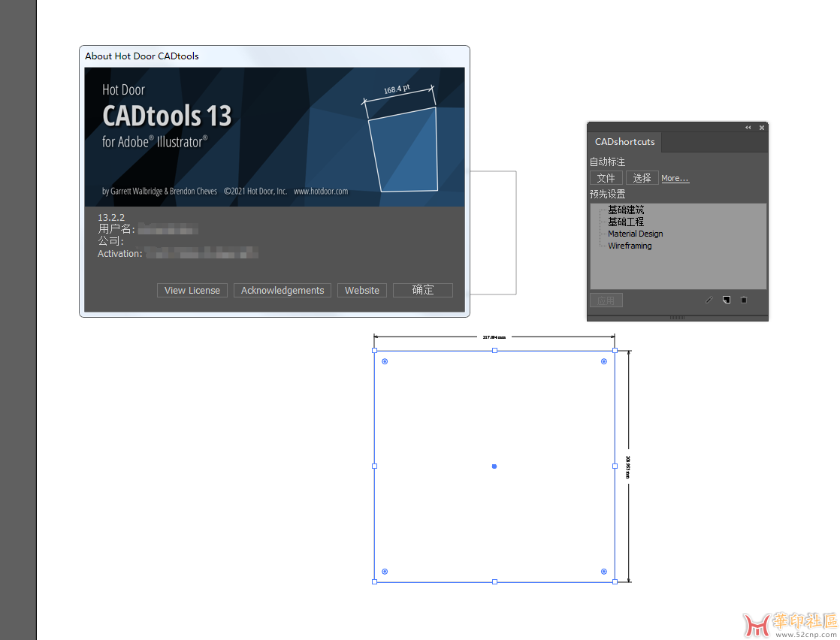Click the 预先设置 label in CADshortcuts

pos(608,194)
